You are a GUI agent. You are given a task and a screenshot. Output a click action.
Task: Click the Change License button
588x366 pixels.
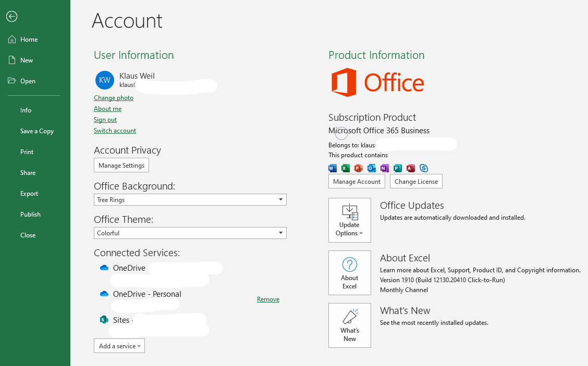416,181
